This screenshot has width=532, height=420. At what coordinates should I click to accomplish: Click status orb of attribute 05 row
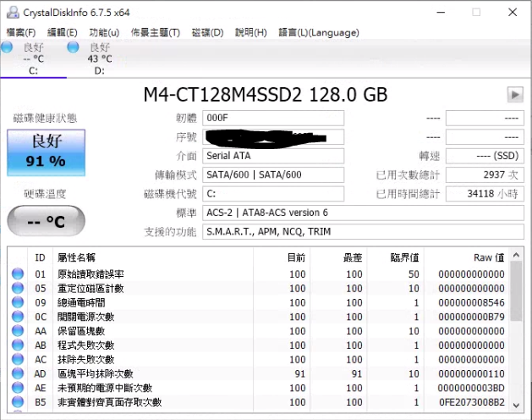point(18,288)
